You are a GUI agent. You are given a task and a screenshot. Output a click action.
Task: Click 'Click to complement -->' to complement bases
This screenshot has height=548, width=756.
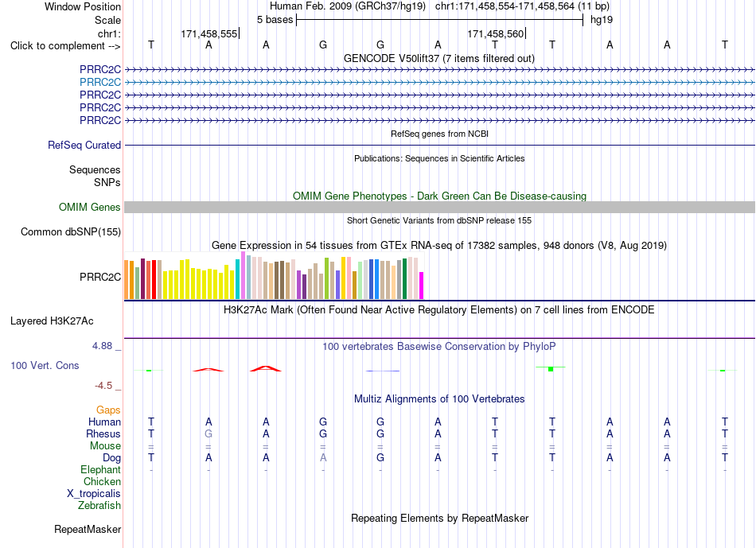pyautogui.click(x=65, y=46)
